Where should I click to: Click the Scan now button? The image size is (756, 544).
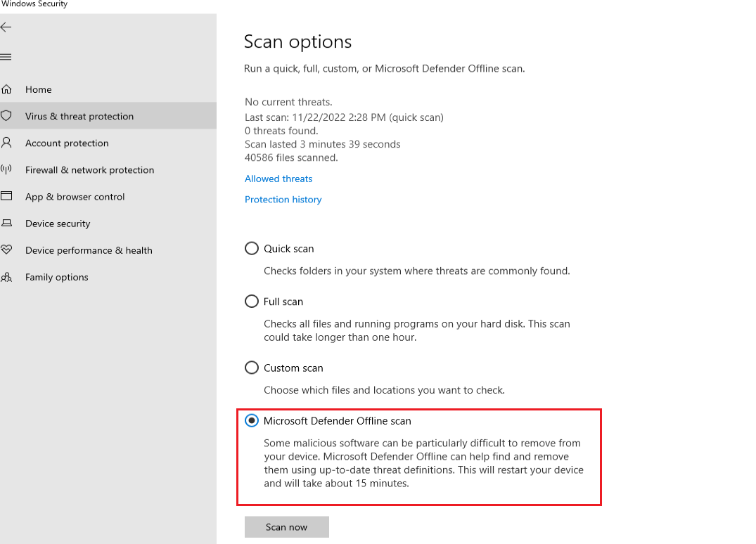(x=287, y=527)
